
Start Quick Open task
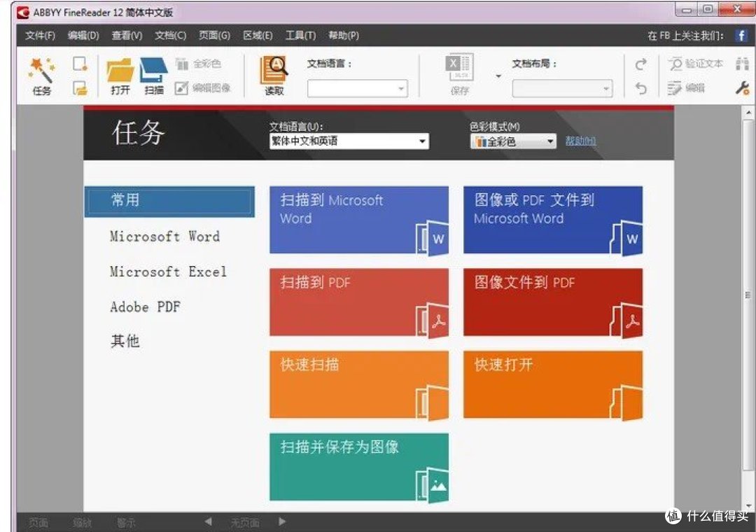[553, 384]
